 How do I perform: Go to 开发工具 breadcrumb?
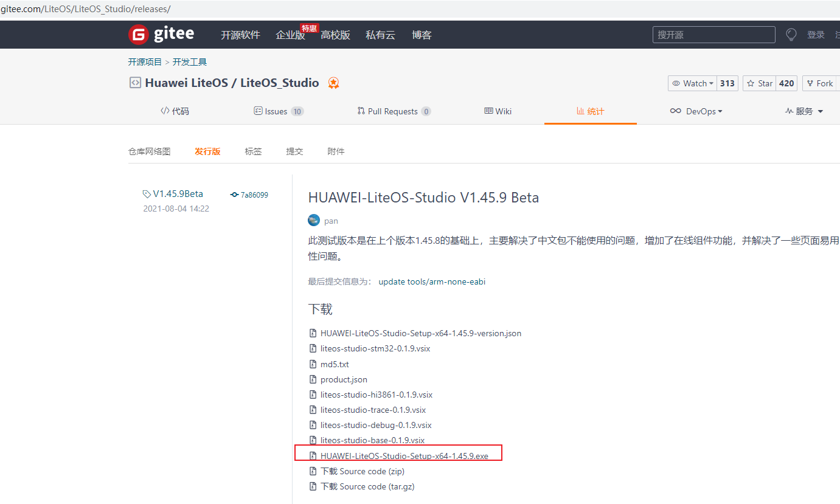pos(190,62)
